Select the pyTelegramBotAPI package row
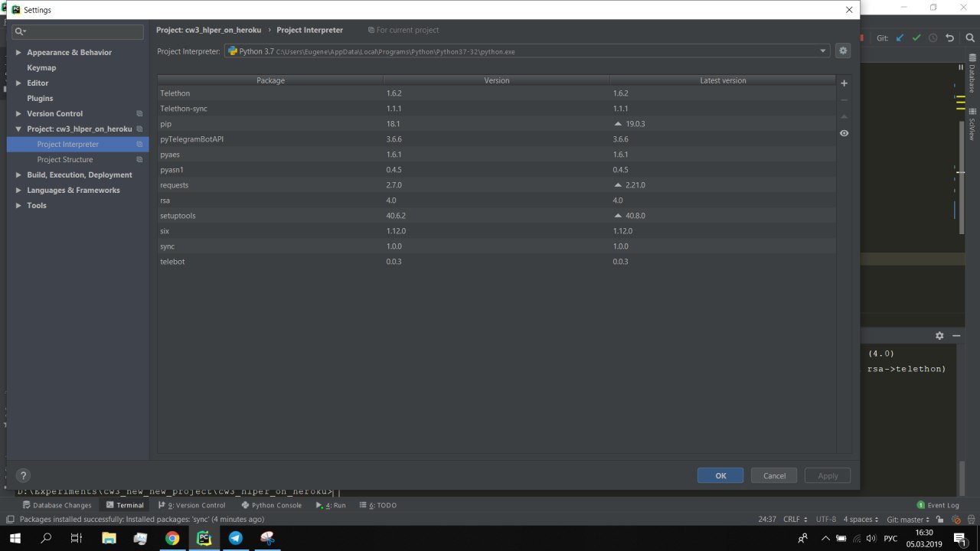This screenshot has width=980, height=551. [496, 139]
